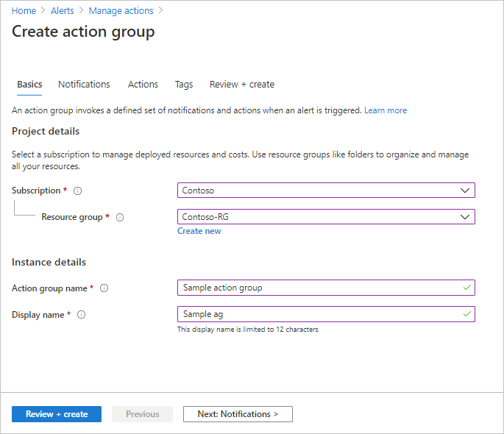Expand the Resource group dropdown Contoso-RG
The width and height of the screenshot is (504, 434).
[x=326, y=217]
